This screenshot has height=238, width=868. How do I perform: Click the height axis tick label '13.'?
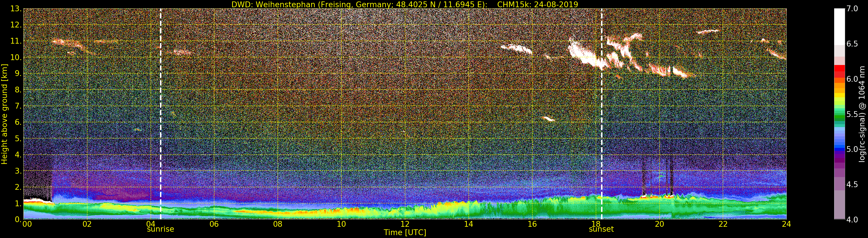click(x=16, y=9)
